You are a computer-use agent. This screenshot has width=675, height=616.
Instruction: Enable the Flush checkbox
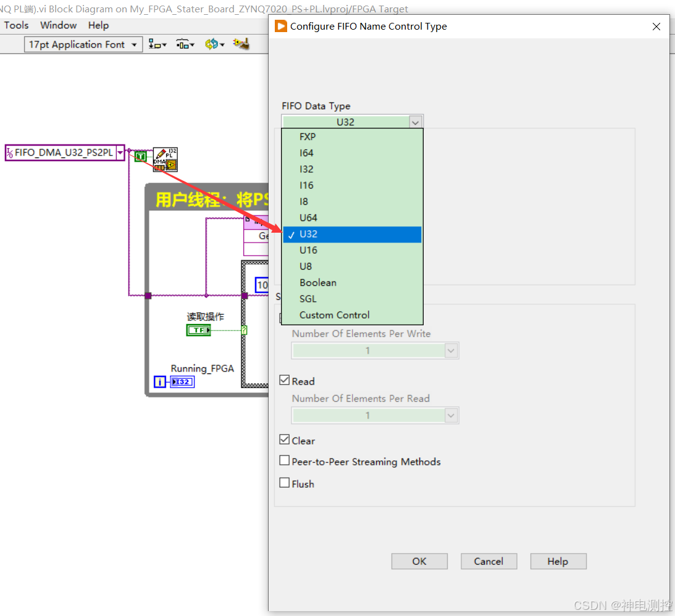tap(285, 483)
